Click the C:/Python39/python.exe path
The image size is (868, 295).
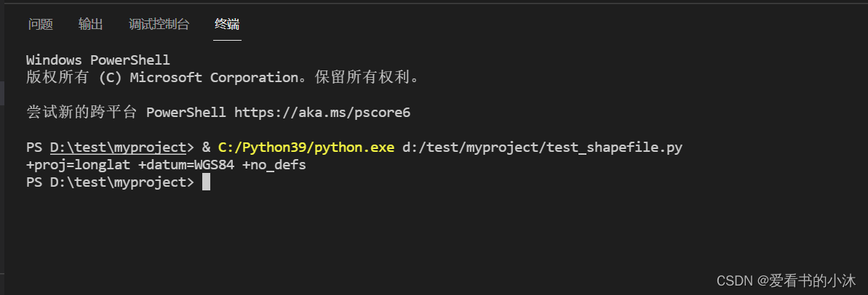(x=306, y=147)
